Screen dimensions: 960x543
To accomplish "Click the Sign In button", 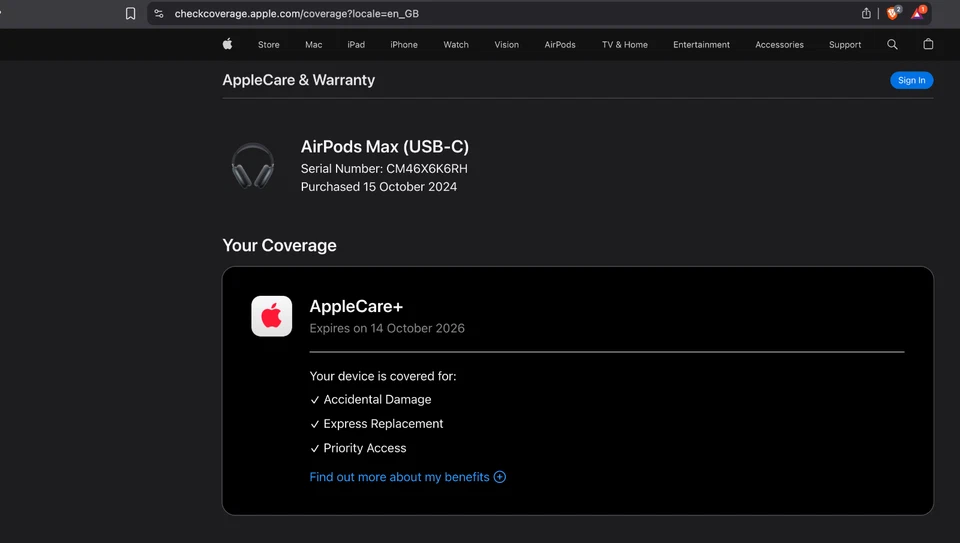I will click(x=911, y=80).
